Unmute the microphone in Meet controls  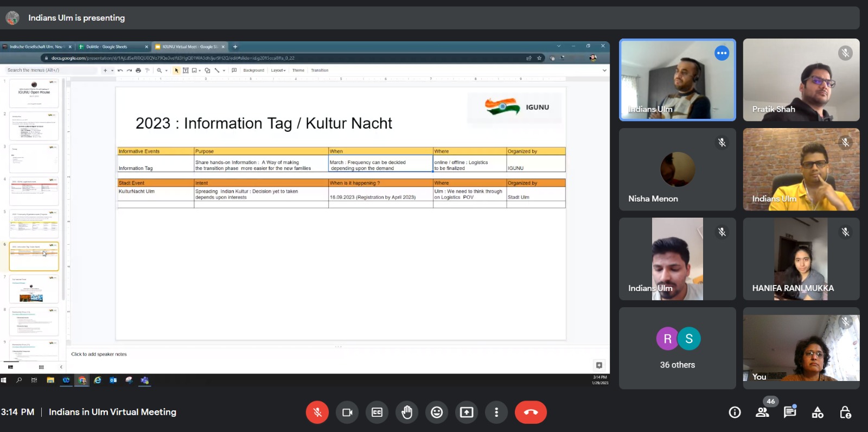point(317,412)
